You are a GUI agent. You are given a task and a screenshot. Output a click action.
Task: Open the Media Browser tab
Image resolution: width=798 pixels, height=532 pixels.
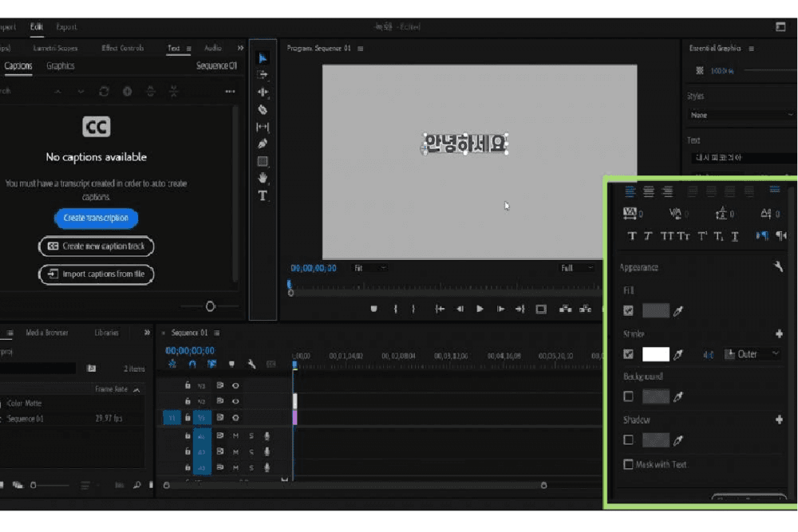pos(47,333)
